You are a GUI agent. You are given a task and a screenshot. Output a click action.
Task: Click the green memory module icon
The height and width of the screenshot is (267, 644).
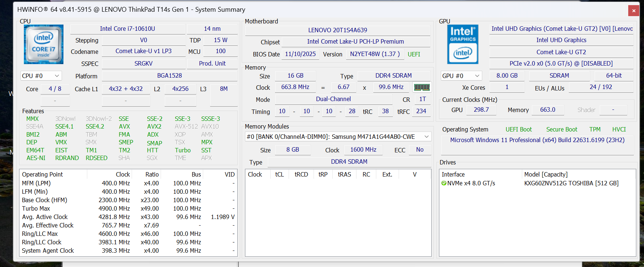tap(422, 87)
